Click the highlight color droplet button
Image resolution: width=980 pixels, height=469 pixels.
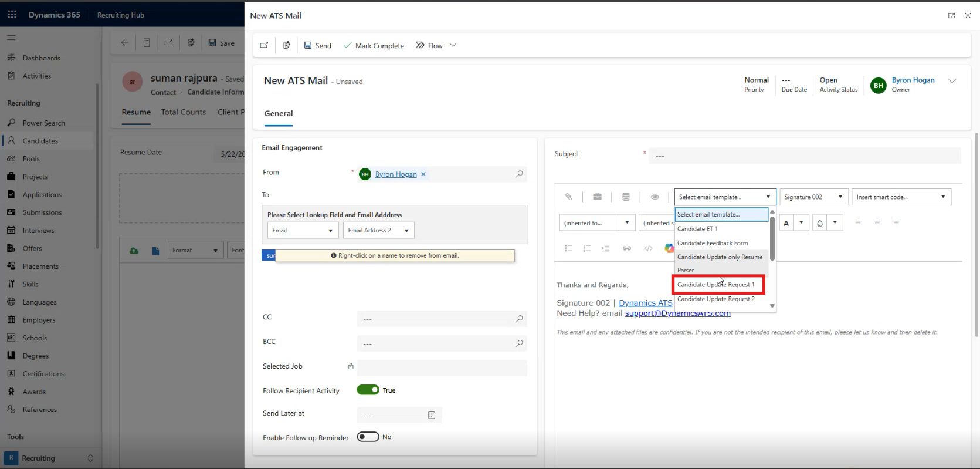820,223
